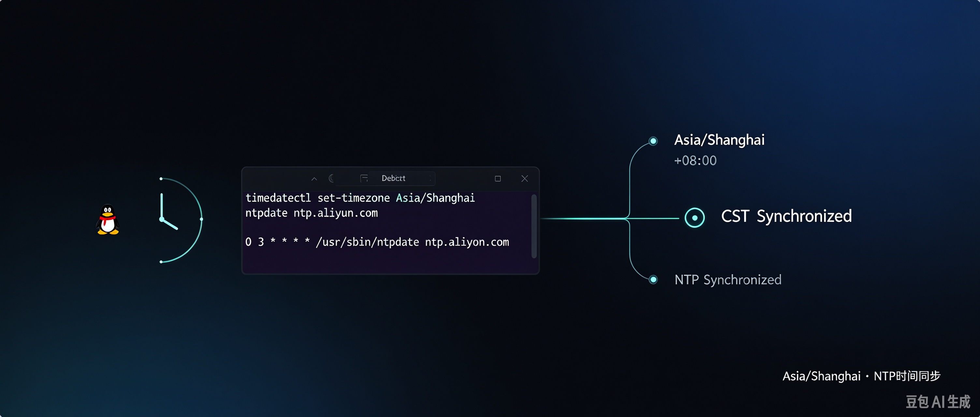Click the 'CST Synchronized' label
The image size is (980, 417).
[x=786, y=217]
